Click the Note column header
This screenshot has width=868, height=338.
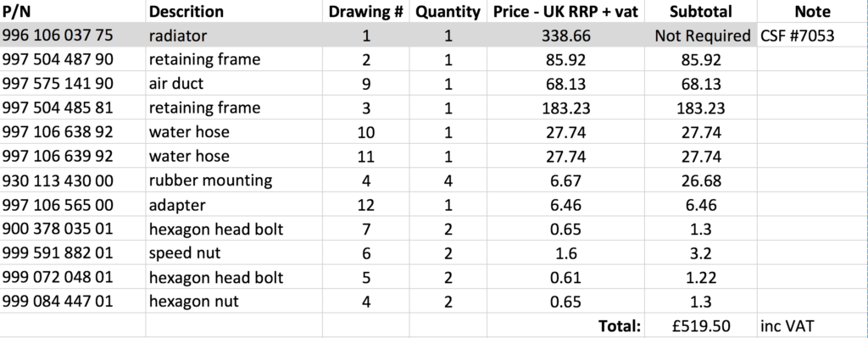(812, 12)
